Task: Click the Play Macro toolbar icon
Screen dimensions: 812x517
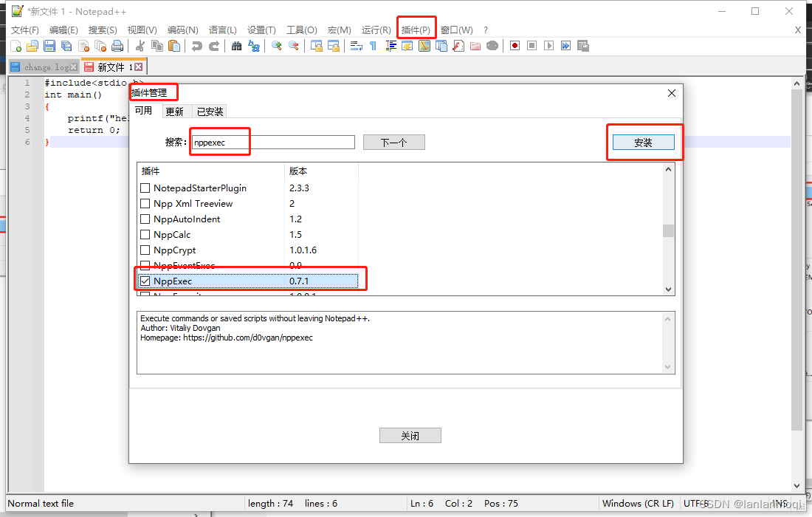Action: [x=548, y=46]
